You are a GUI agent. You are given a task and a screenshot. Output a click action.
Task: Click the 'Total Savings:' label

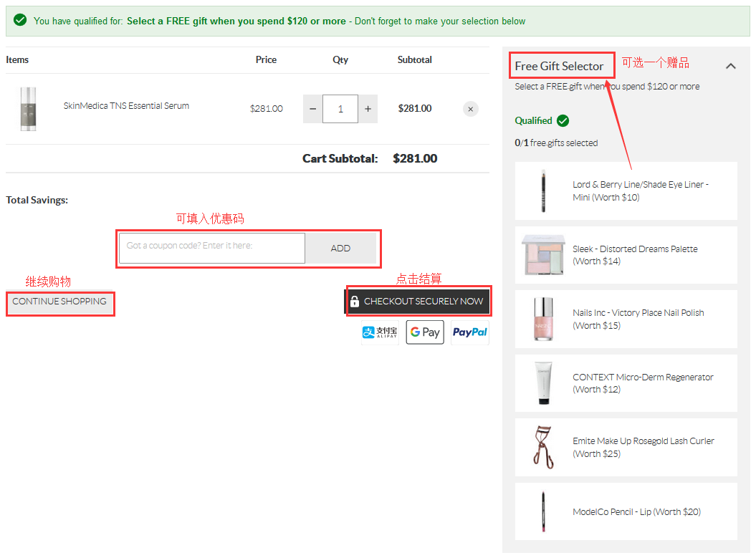tap(37, 200)
